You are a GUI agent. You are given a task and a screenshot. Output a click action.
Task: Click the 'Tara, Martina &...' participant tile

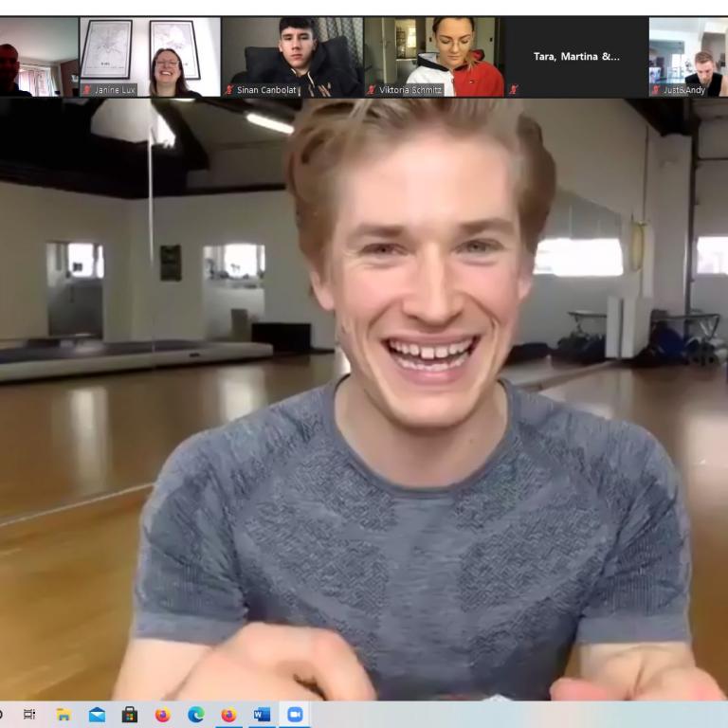pos(576,55)
